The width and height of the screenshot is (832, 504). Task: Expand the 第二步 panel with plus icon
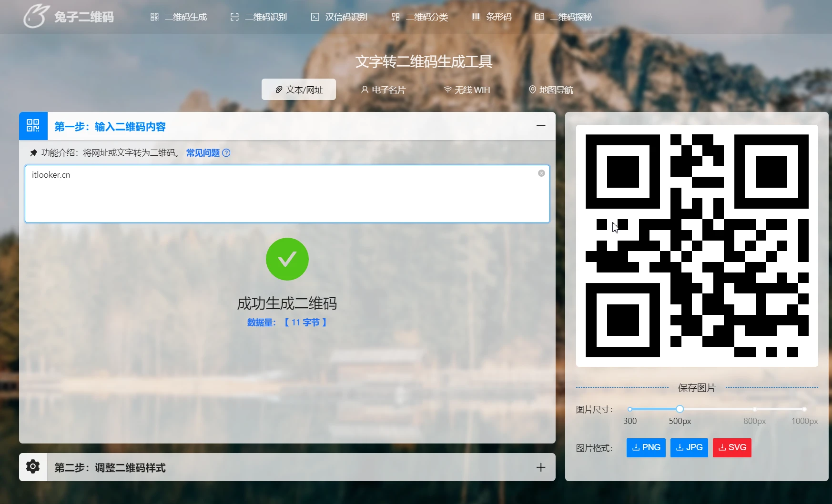[541, 467]
